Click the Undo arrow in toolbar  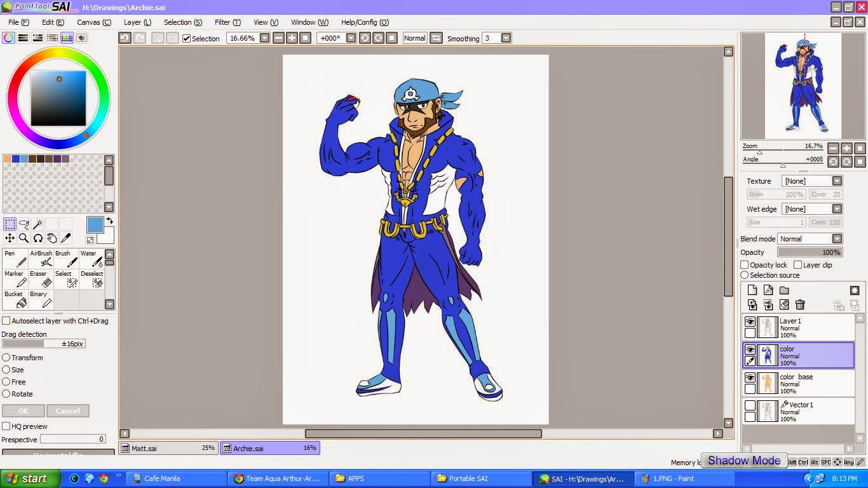tap(125, 38)
